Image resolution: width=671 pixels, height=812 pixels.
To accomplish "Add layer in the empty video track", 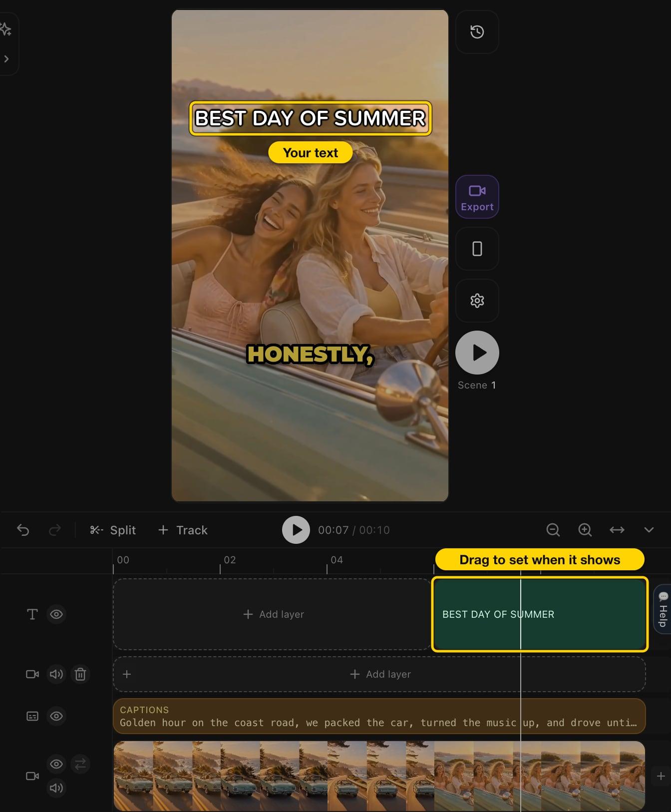I will point(380,674).
